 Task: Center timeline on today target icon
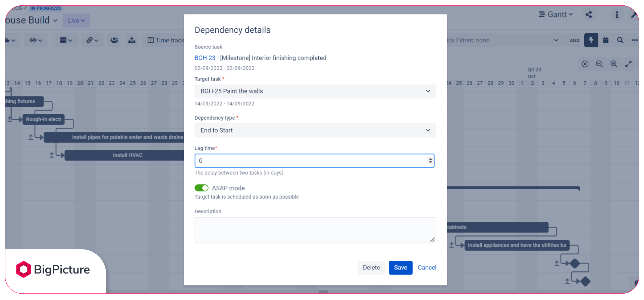click(585, 64)
